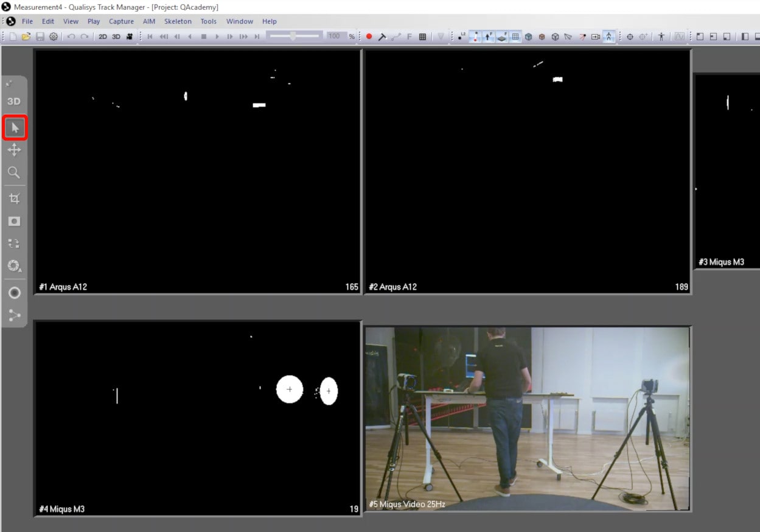Screen dimensions: 760x532
Task: Click the new file icon in the toolbar
Action: point(13,37)
